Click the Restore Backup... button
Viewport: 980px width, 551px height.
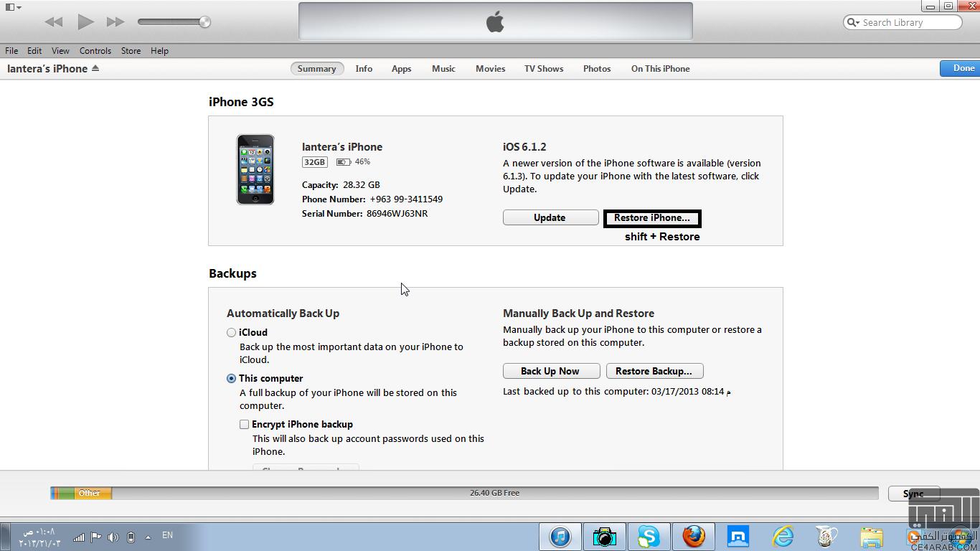654,371
